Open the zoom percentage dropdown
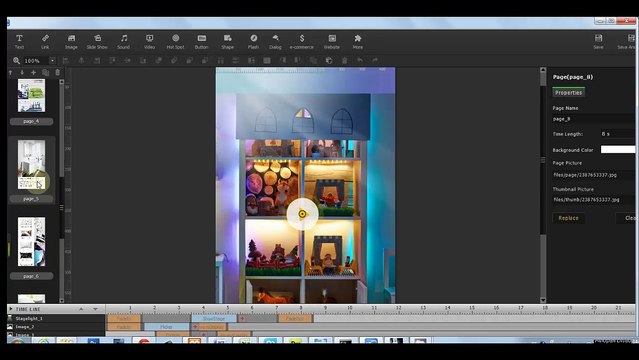Viewport: 639px width, 360px height. (53, 61)
